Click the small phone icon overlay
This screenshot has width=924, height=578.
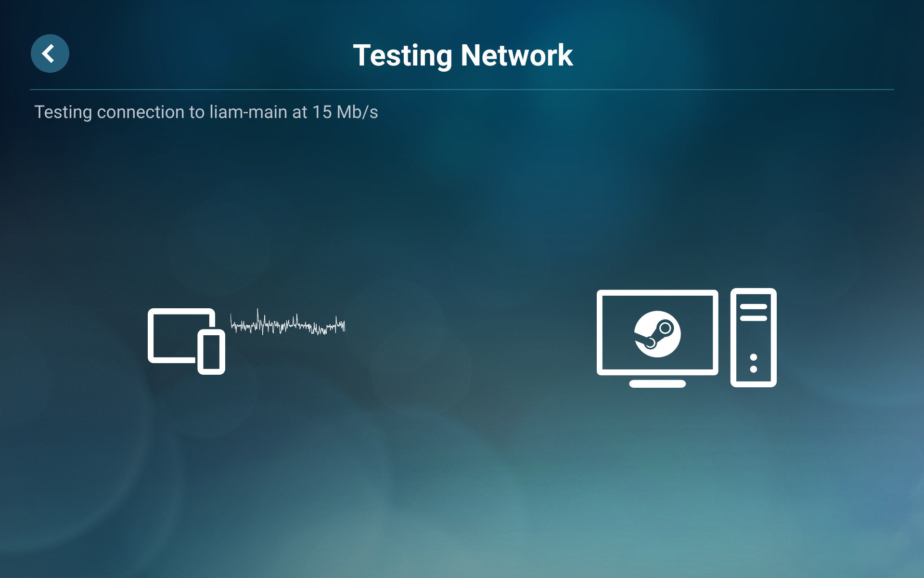211,352
